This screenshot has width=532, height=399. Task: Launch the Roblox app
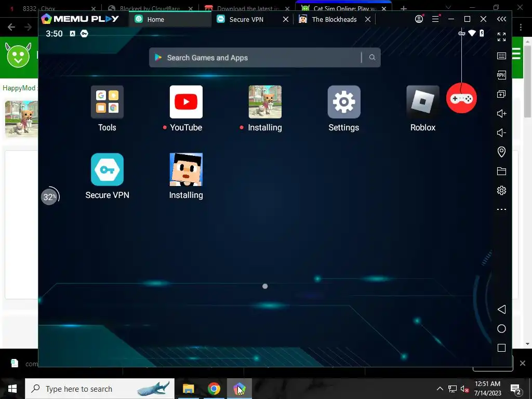(423, 102)
